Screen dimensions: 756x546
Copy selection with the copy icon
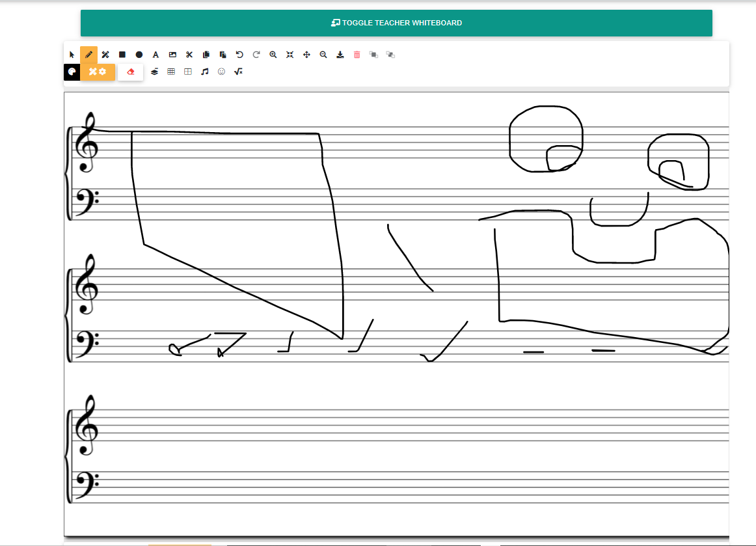coord(206,55)
